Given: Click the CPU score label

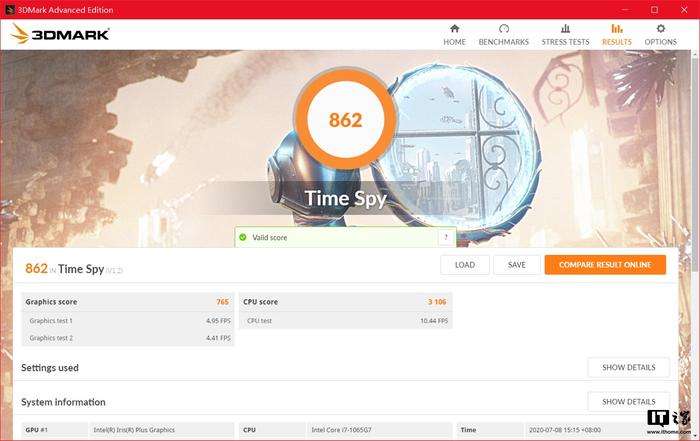Looking at the screenshot, I should (x=260, y=302).
